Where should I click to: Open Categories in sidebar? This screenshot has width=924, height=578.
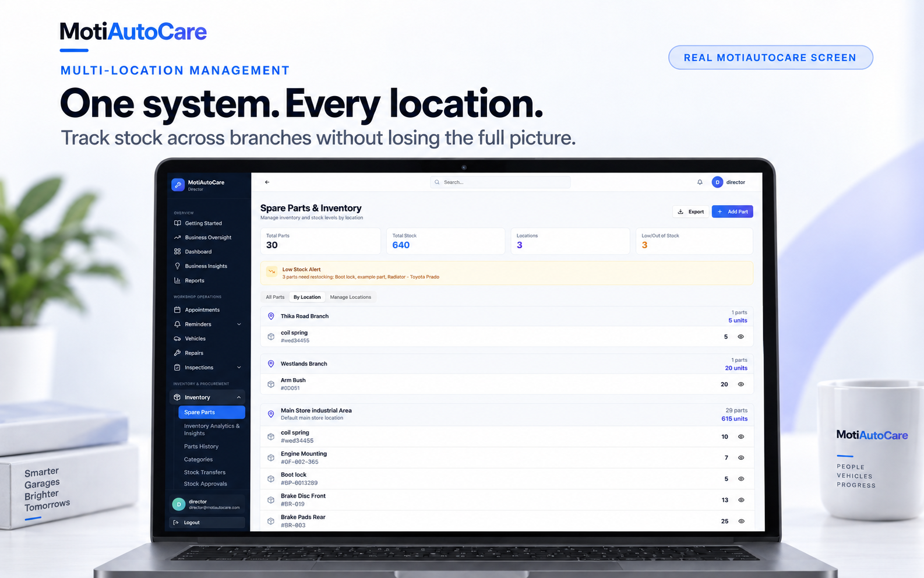pos(198,459)
